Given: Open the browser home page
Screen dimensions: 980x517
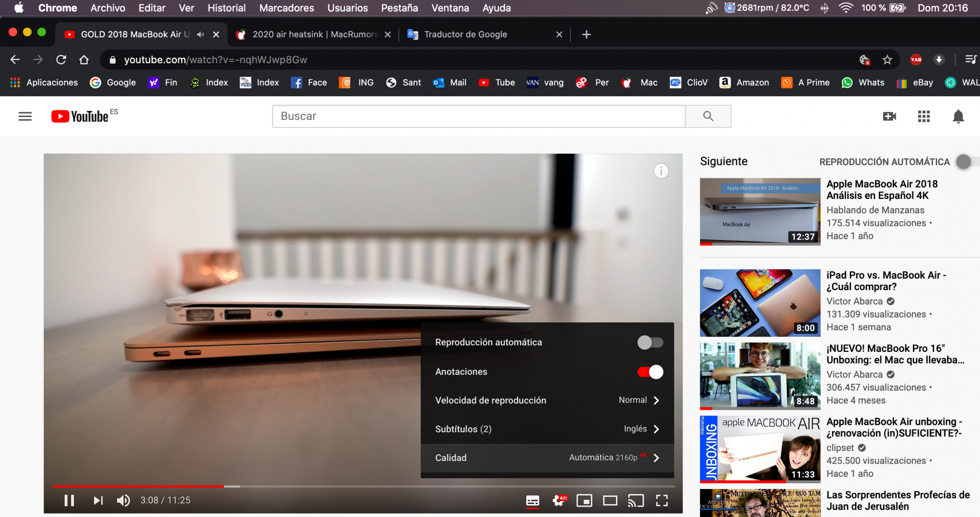Looking at the screenshot, I should pyautogui.click(x=84, y=60).
